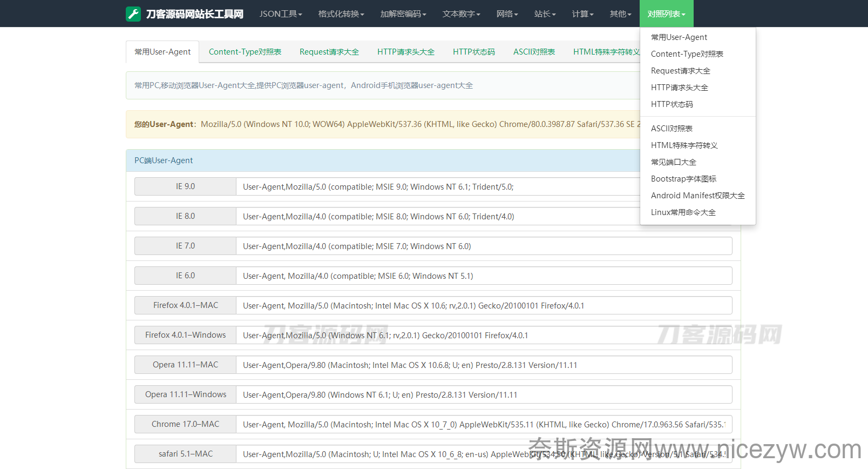The image size is (868, 469).
Task: Click 常见端口大全 in the dropdown
Action: click(673, 162)
